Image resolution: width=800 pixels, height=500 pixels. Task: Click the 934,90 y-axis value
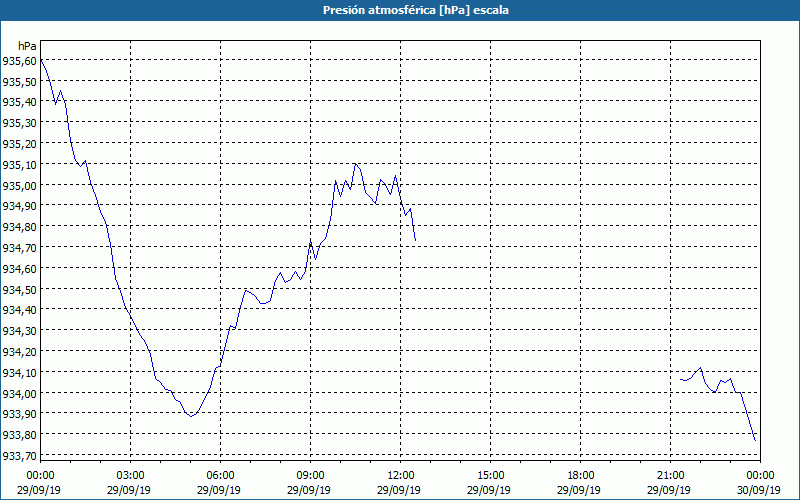click(x=19, y=206)
